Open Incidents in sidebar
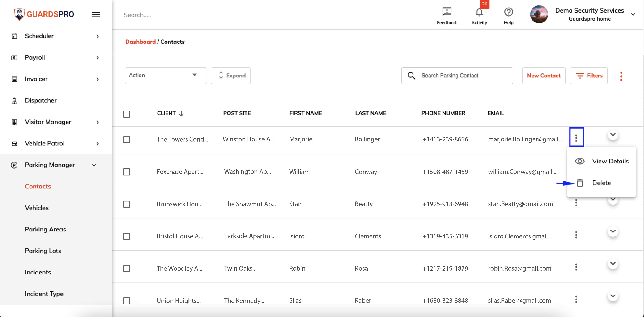The image size is (644, 317). (38, 273)
